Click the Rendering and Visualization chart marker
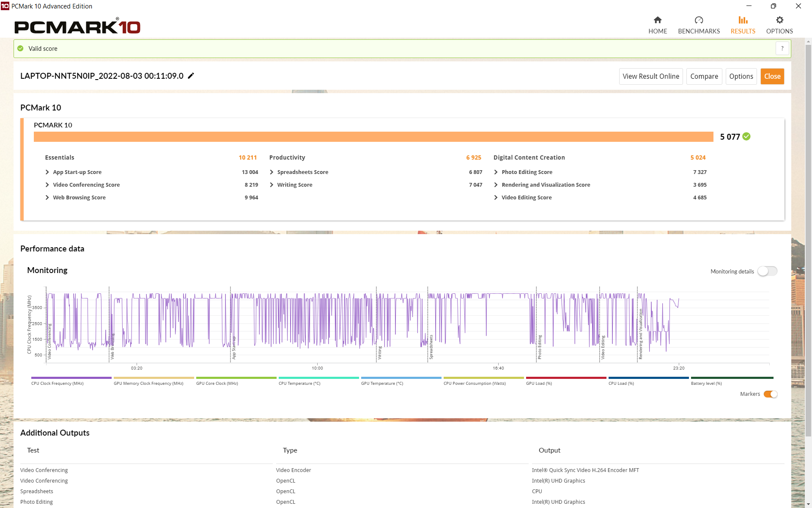The width and height of the screenshot is (812, 508). (x=640, y=334)
